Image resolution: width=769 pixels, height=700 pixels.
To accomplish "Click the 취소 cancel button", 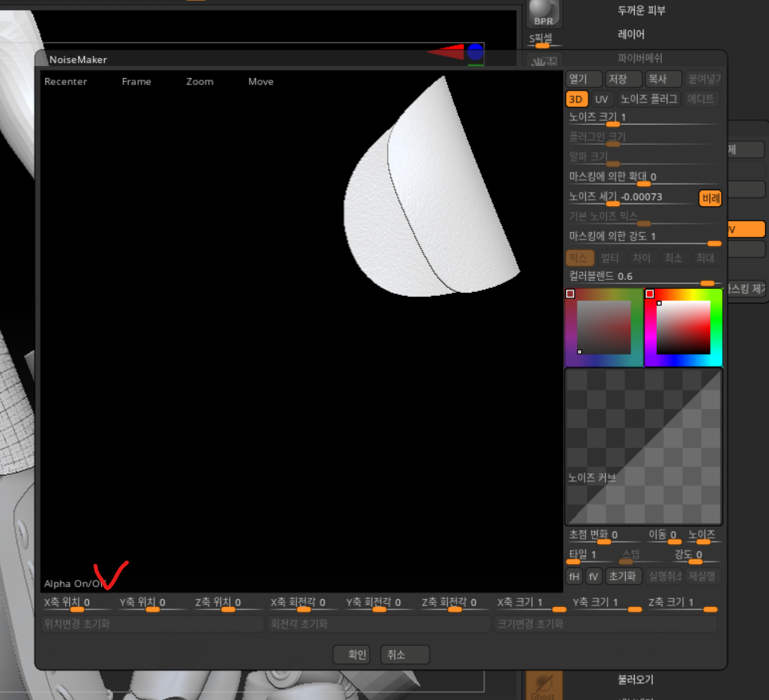I will pyautogui.click(x=404, y=655).
